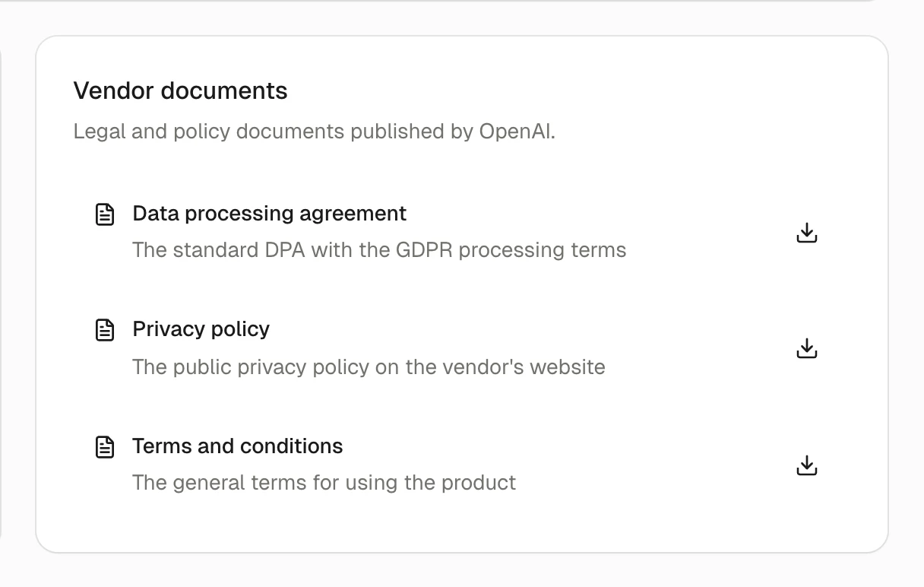Open the Terms and conditions title
Screen dimensions: 924x587
238,446
